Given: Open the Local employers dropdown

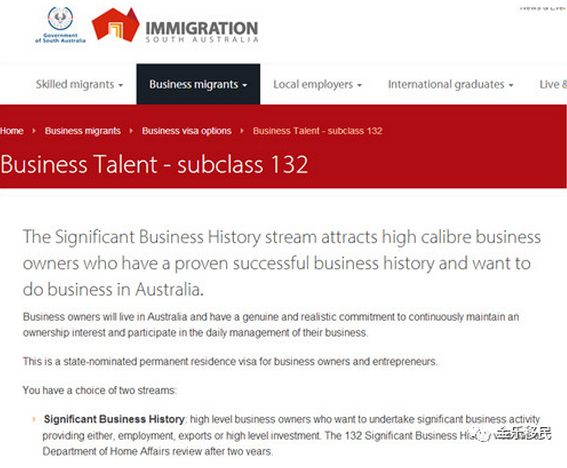Looking at the screenshot, I should coord(317,84).
